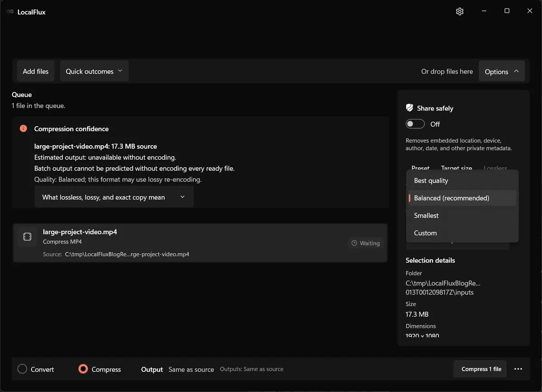
Task: Click the Same as source output setting
Action: (191, 369)
